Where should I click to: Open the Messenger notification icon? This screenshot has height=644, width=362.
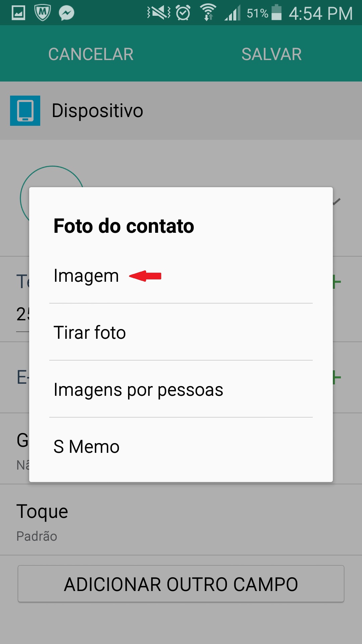point(66,13)
